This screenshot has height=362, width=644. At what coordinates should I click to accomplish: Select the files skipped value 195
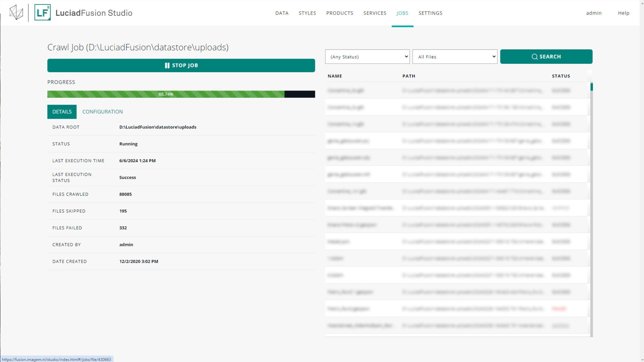click(123, 211)
